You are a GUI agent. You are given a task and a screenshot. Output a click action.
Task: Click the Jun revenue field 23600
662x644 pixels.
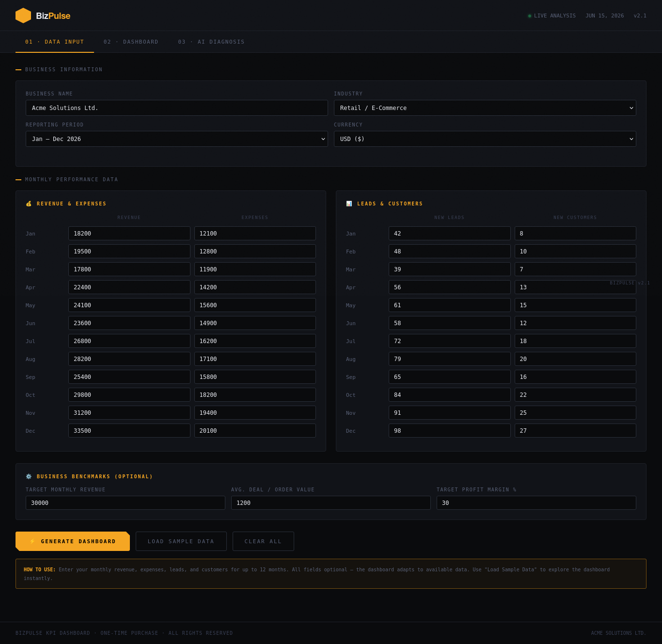pos(129,323)
